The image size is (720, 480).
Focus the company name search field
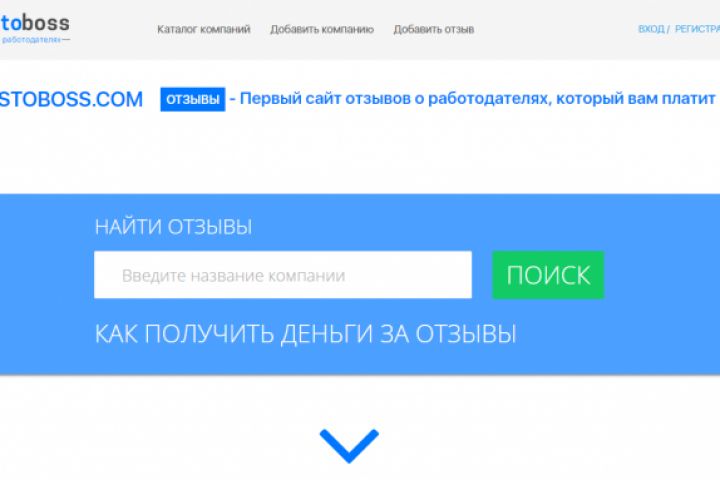(x=283, y=275)
